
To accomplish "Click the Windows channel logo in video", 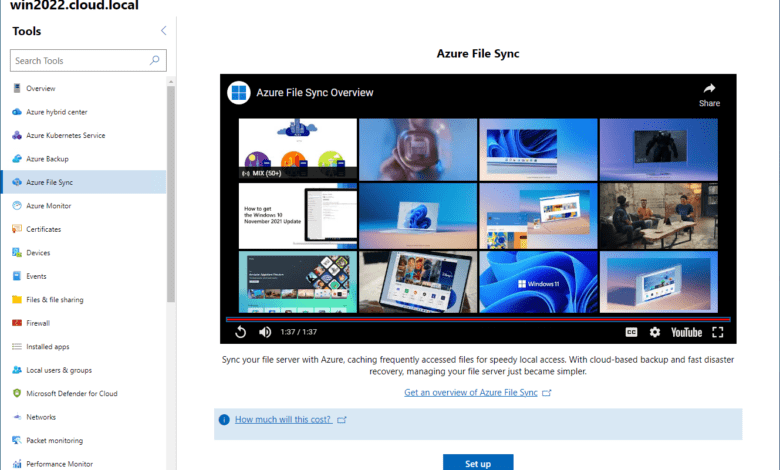I will 239,93.
